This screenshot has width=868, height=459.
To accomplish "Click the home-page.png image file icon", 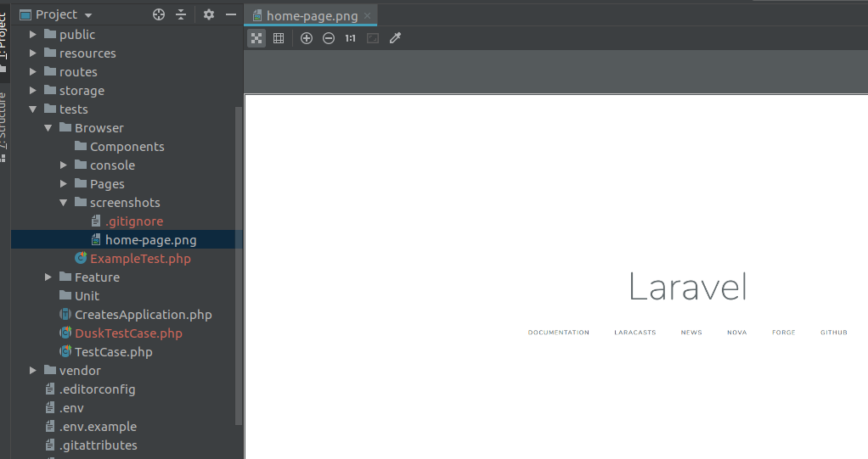I will (96, 239).
